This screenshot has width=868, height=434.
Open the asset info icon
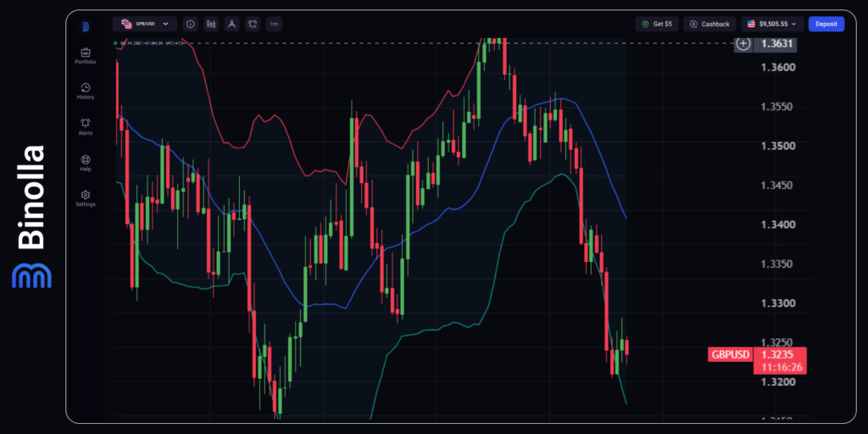(191, 24)
